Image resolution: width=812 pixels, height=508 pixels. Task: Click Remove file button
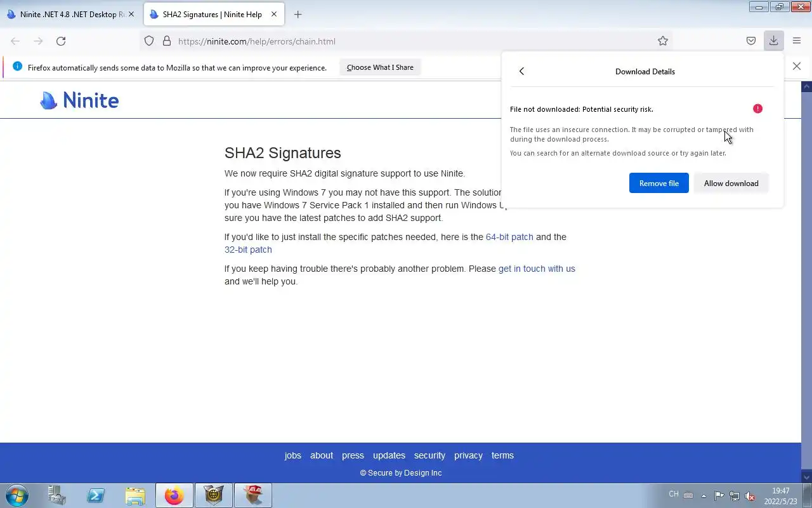658,183
